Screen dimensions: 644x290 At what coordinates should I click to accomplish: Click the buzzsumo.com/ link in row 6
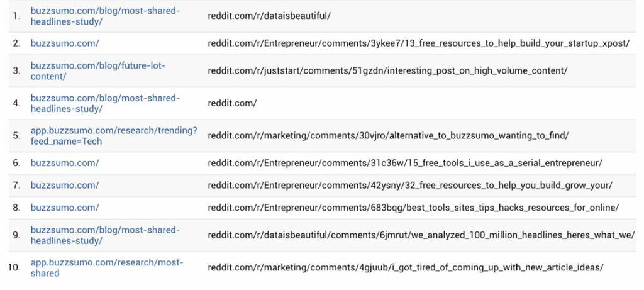pos(64,163)
